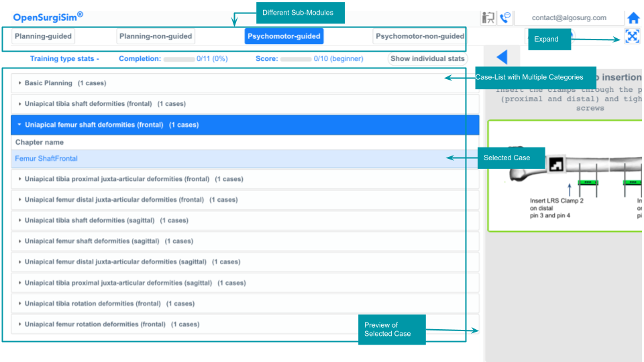Viewport: 644px width, 362px height.
Task: Click Show individual stats button
Action: pos(427,58)
